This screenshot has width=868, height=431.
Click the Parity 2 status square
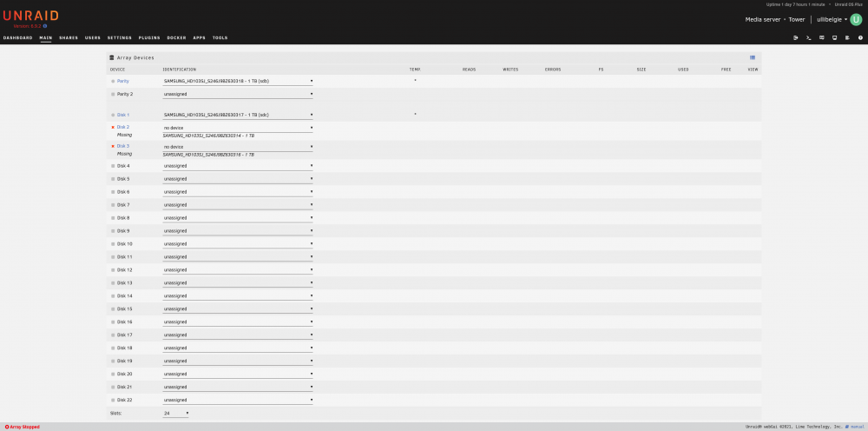click(x=113, y=94)
